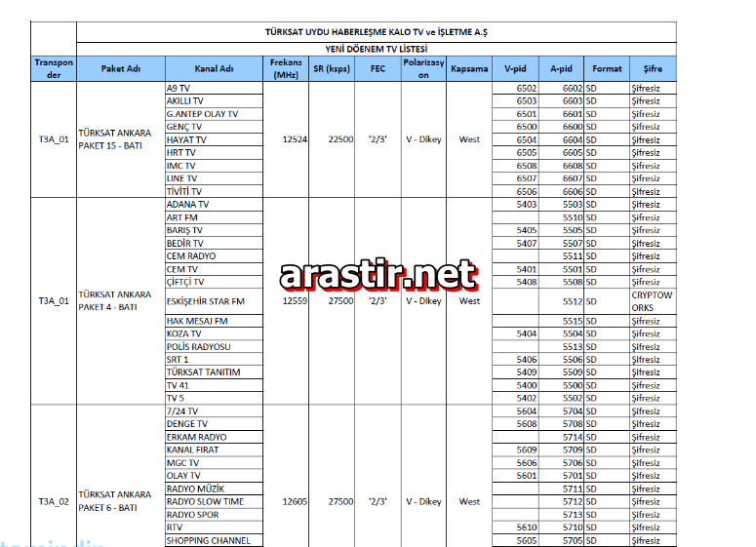Click the 'Format' column header

[607, 68]
